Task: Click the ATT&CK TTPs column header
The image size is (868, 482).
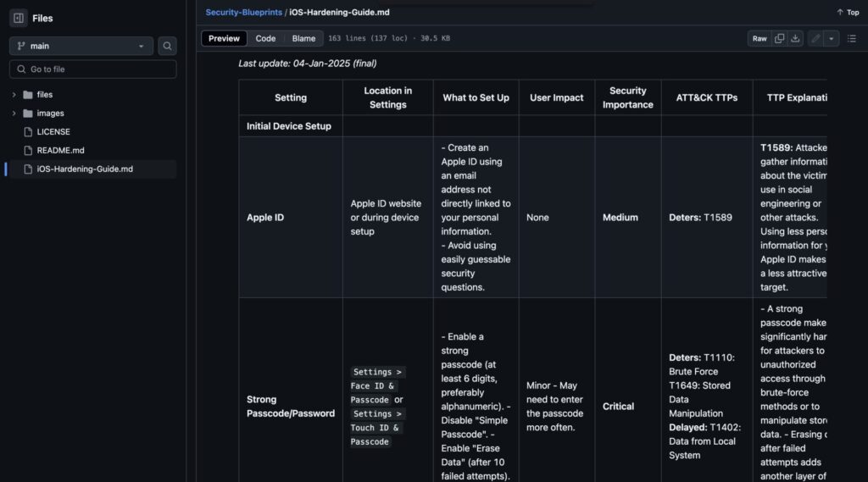Action: coord(706,97)
